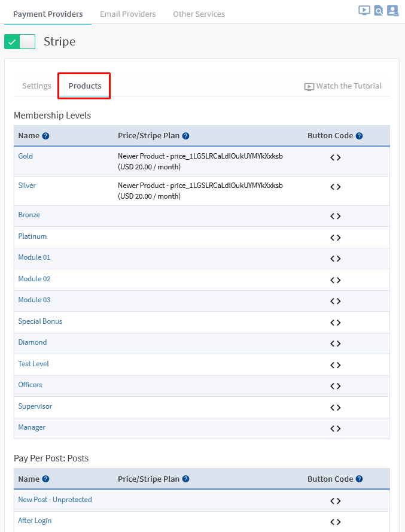Show button code for Silver level

point(335,187)
